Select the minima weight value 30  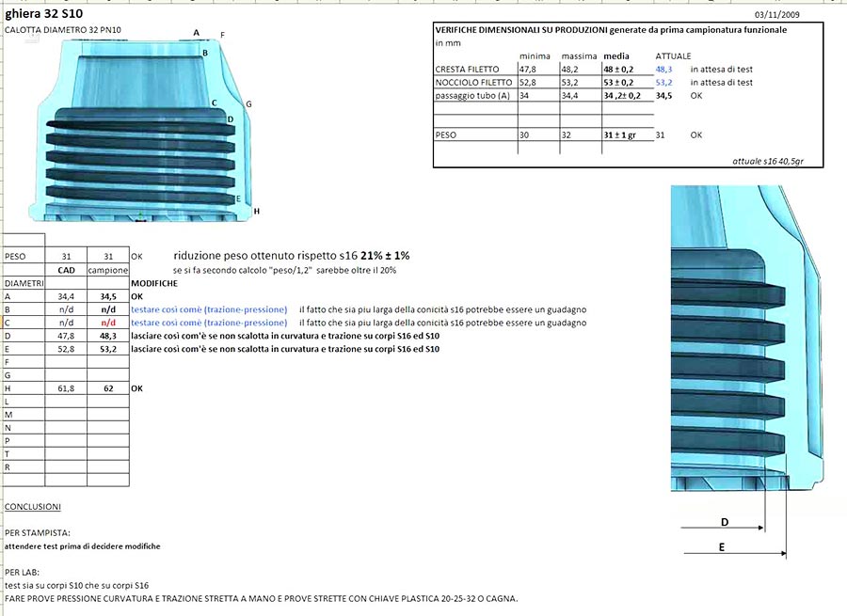click(x=524, y=135)
